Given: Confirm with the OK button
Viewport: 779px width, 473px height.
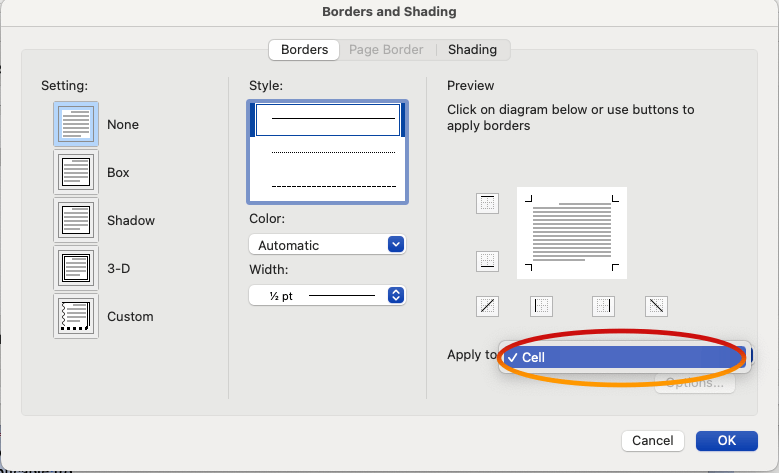Looking at the screenshot, I should point(726,441).
